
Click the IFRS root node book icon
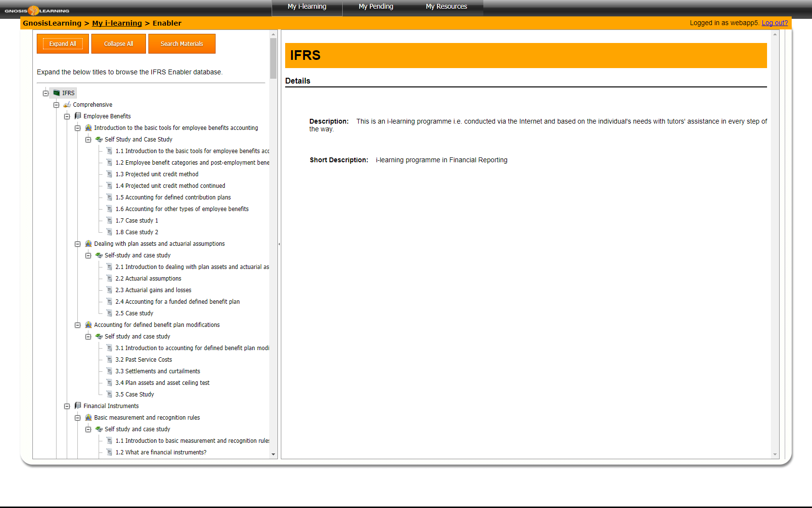point(57,93)
